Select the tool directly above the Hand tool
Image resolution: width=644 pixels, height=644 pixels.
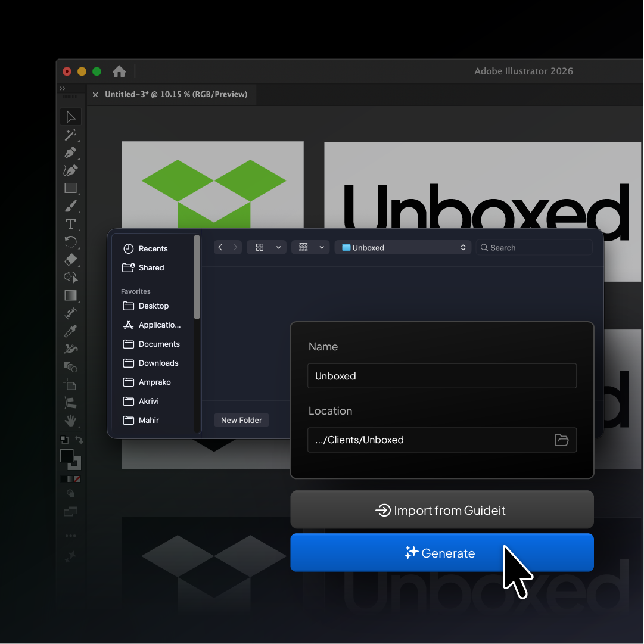pyautogui.click(x=71, y=403)
